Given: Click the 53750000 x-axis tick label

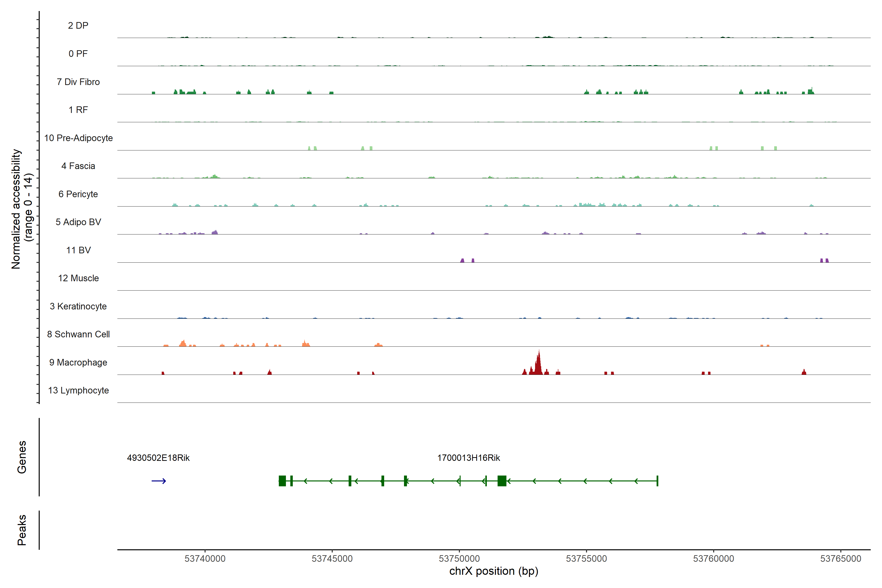Looking at the screenshot, I should 459,558.
